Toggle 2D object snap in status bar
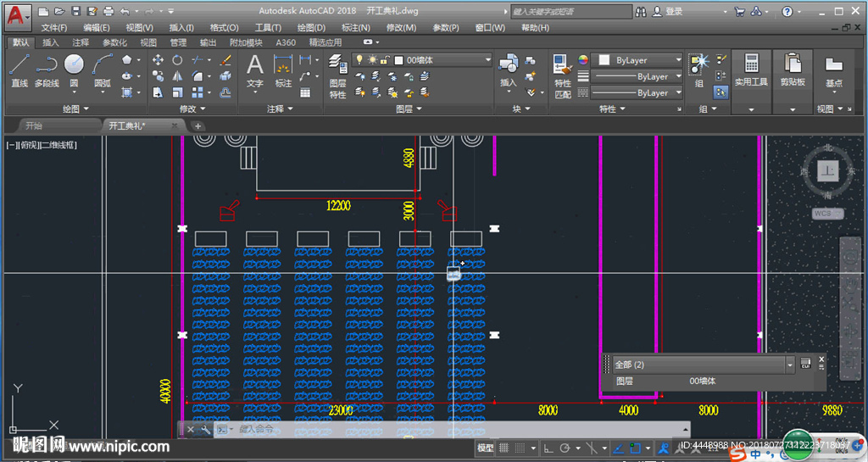Image resolution: width=868 pixels, height=462 pixels. tap(635, 448)
